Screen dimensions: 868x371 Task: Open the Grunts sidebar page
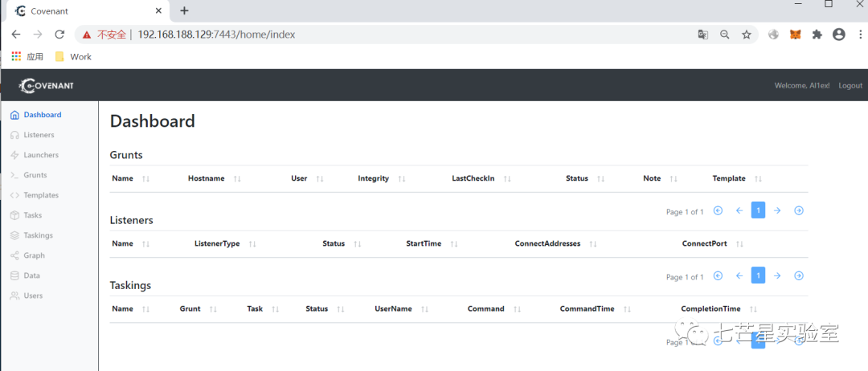pyautogui.click(x=29, y=175)
